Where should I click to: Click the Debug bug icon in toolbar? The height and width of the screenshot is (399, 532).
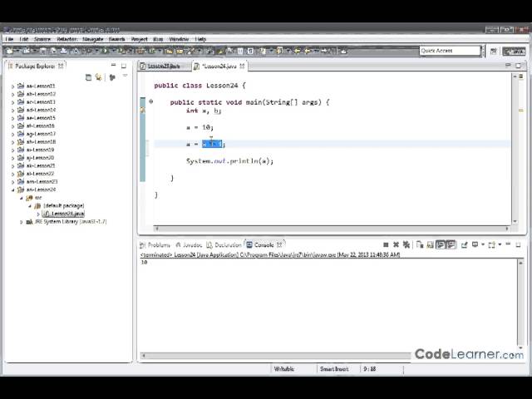click(x=89, y=51)
